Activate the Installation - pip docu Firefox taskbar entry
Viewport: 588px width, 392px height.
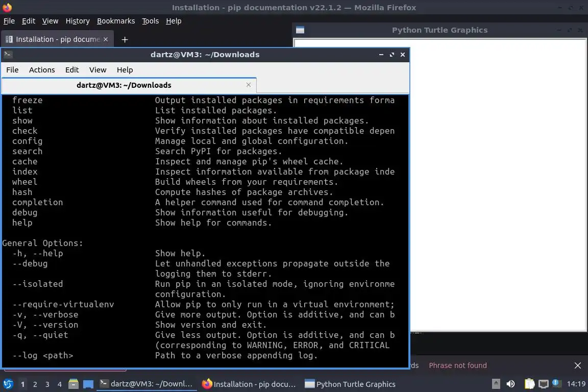[249, 384]
